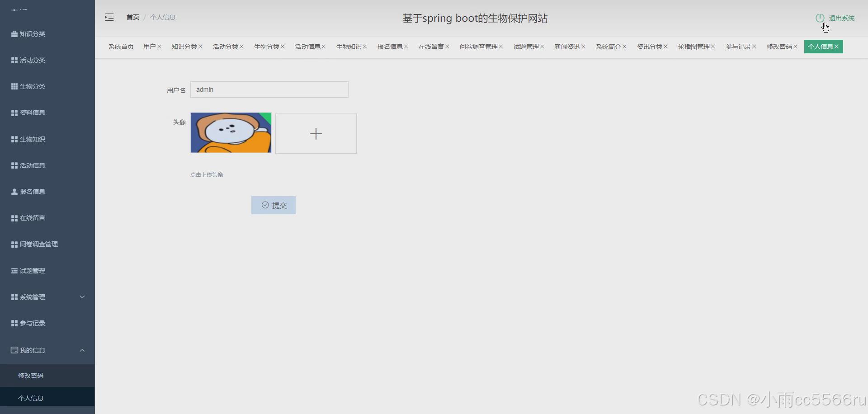Click the 退出系统 power icon
The width and height of the screenshot is (868, 414).
820,18
